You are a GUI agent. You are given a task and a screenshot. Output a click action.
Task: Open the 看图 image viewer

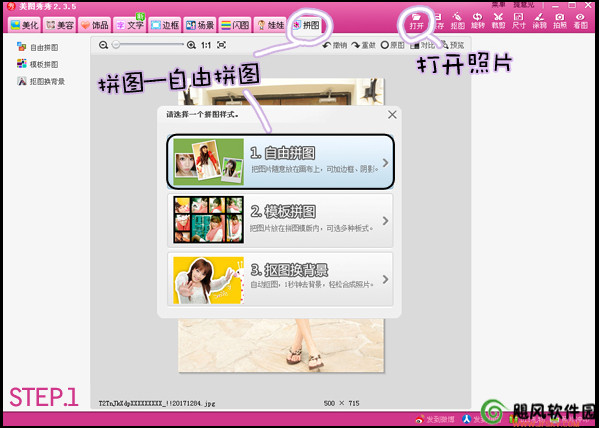pyautogui.click(x=581, y=21)
